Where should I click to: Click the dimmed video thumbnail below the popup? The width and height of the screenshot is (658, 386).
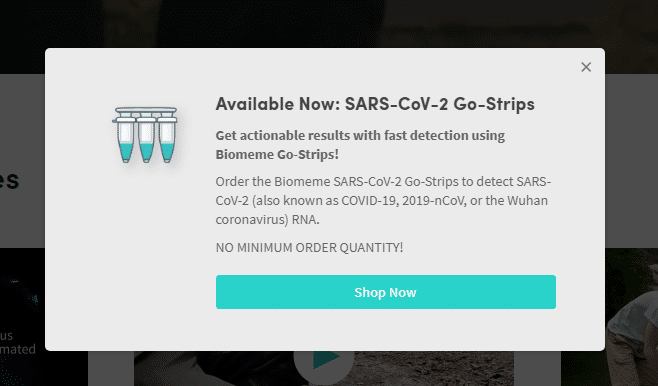click(324, 368)
